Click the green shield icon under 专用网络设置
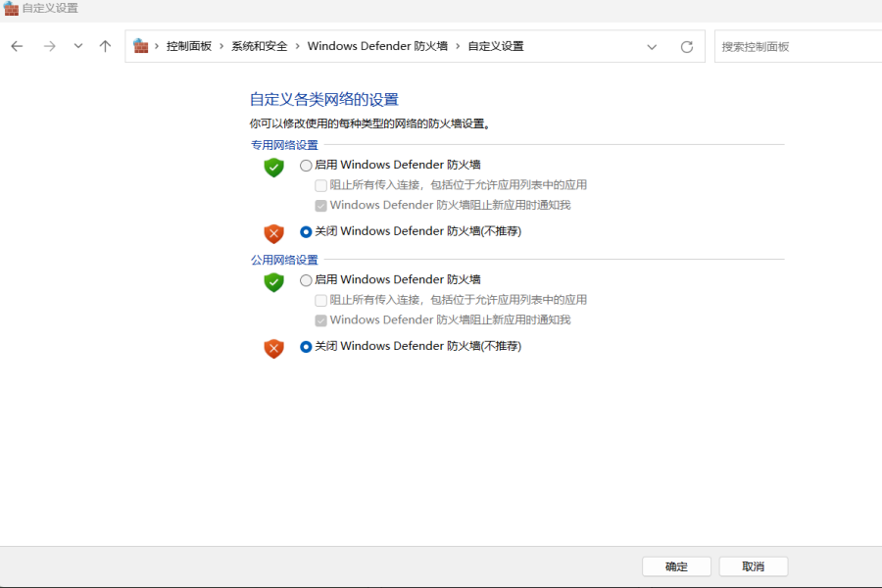This screenshot has width=882, height=588. point(274,168)
